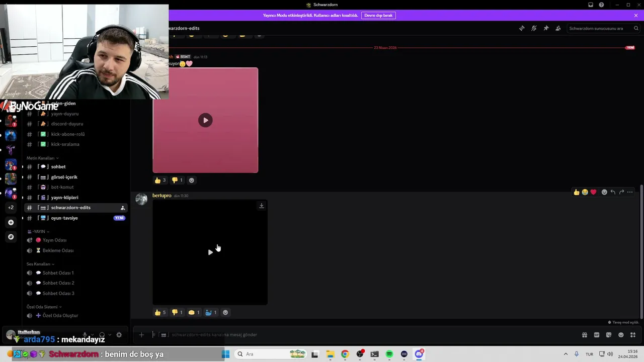This screenshot has width=644, height=362.
Task: Open the sticker picker
Action: pos(609,335)
